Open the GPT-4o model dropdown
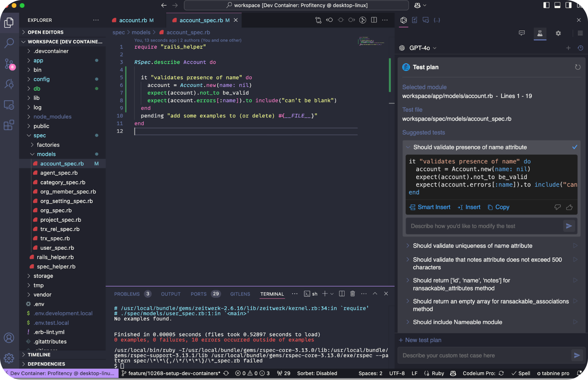The image size is (588, 380). point(422,48)
